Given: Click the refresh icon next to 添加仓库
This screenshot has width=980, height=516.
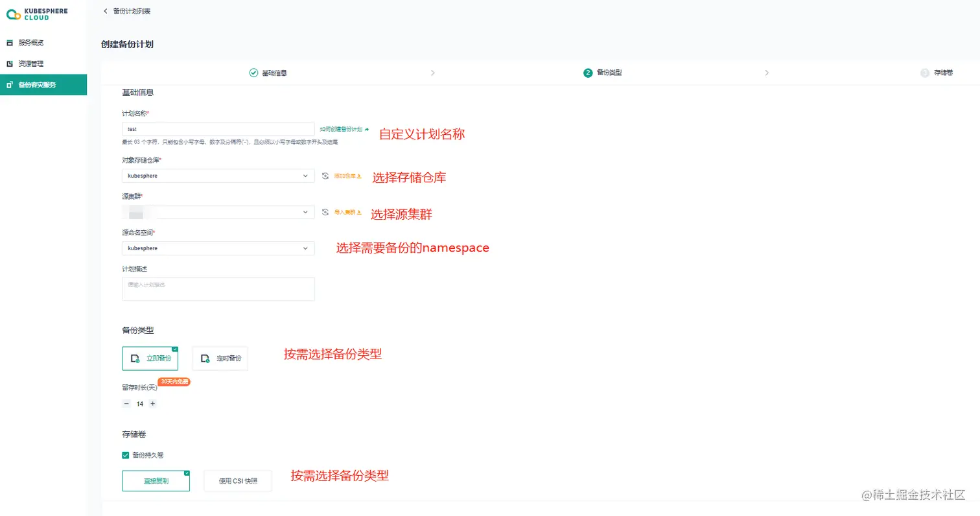Looking at the screenshot, I should click(x=325, y=176).
